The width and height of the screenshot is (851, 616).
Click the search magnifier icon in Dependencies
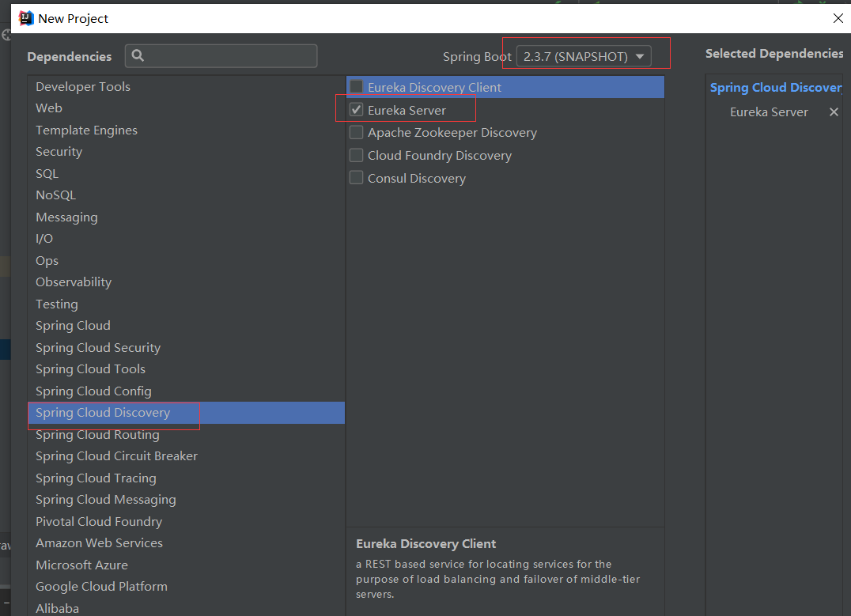coord(138,55)
